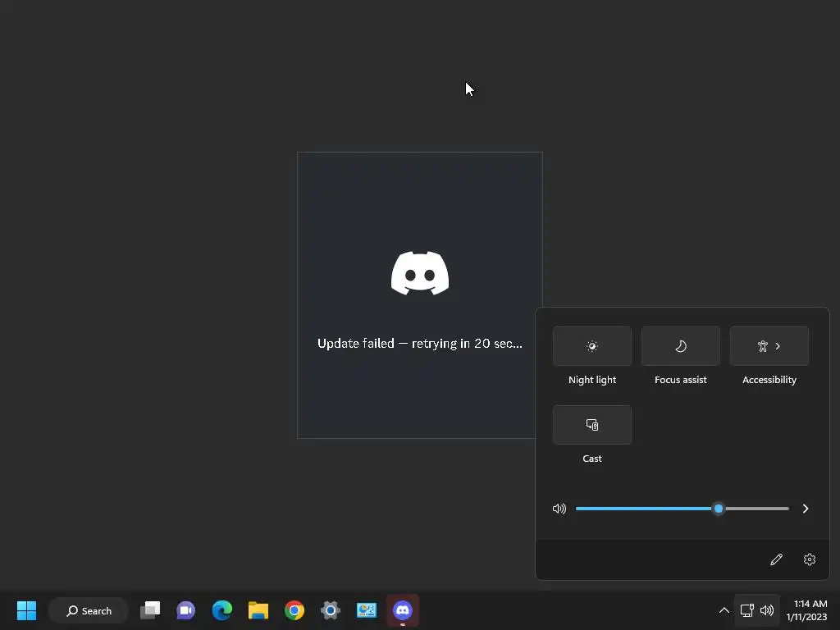Open Control Panel taskbar icon
The width and height of the screenshot is (840, 630).
(x=367, y=610)
